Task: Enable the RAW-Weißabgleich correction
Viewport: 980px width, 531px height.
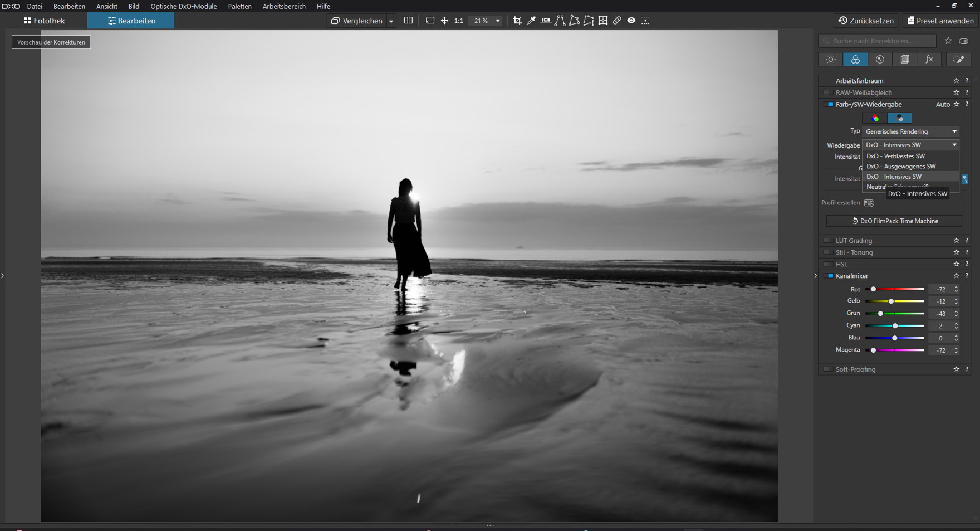Action: (x=829, y=92)
